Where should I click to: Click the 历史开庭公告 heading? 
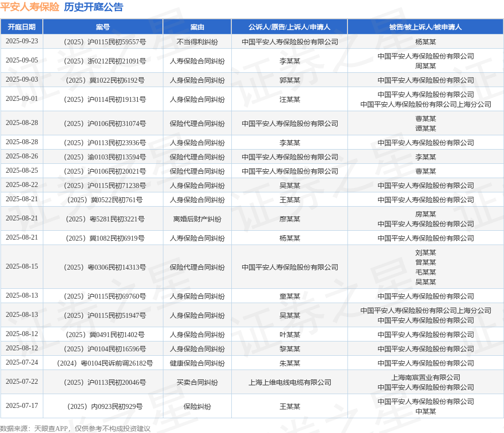94,7
